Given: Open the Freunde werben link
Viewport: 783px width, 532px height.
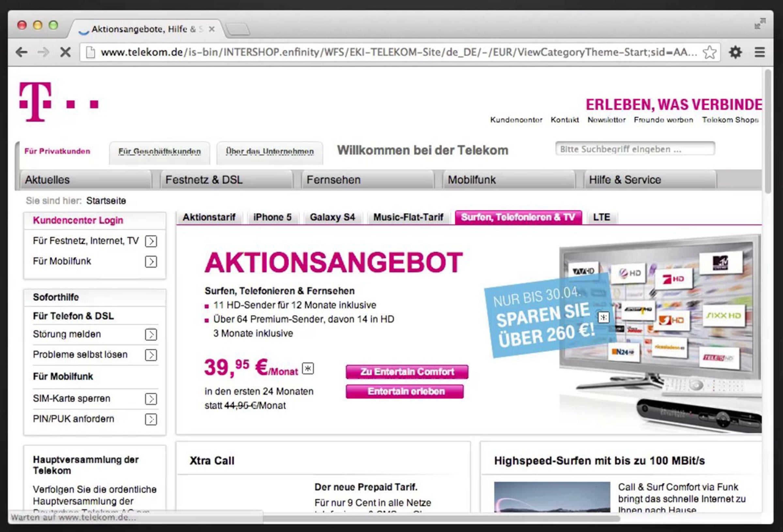Looking at the screenshot, I should click(663, 120).
